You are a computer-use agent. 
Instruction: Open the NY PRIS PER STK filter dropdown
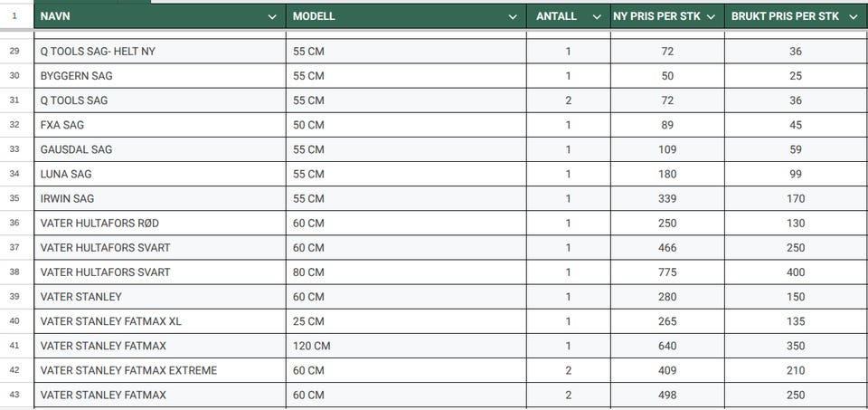711,17
